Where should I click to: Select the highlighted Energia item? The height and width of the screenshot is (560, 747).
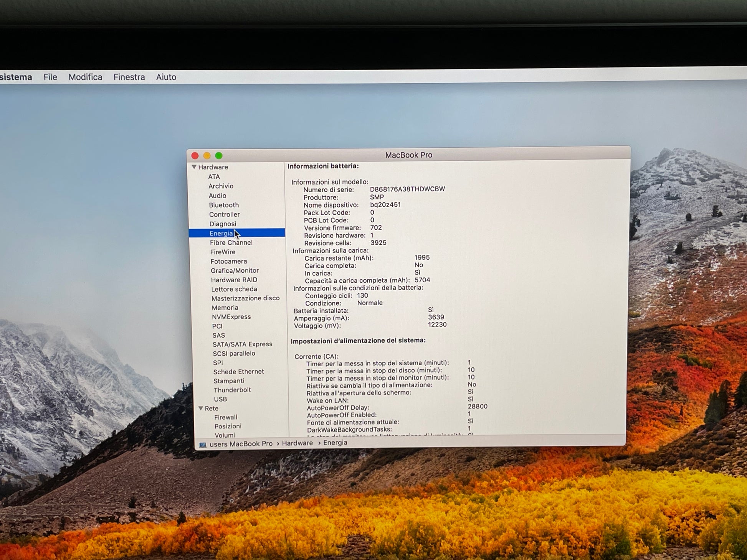[x=237, y=233]
